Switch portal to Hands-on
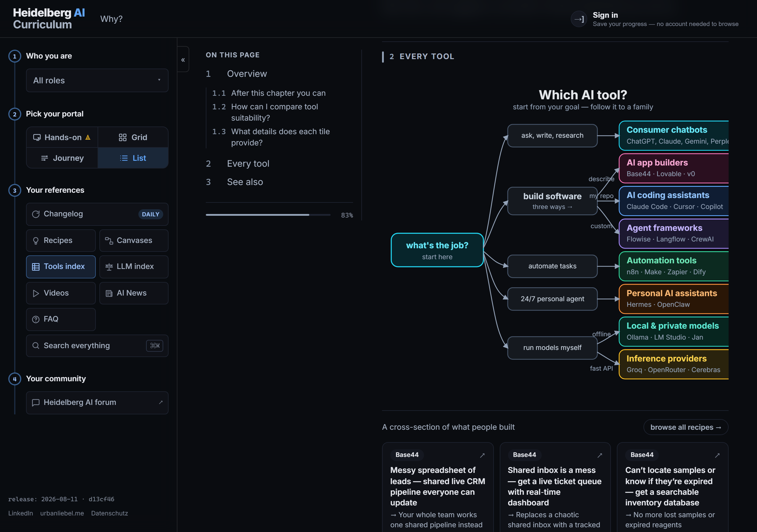Viewport: 757px width, 532px height. [62, 137]
